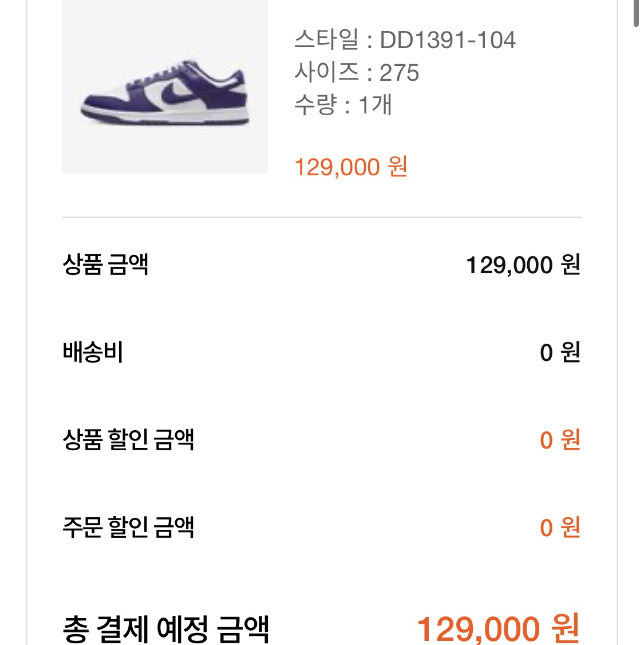Viewport: 644px width, 645px height.
Task: Select the 주문 할인 금액 label
Action: pyautogui.click(x=128, y=527)
